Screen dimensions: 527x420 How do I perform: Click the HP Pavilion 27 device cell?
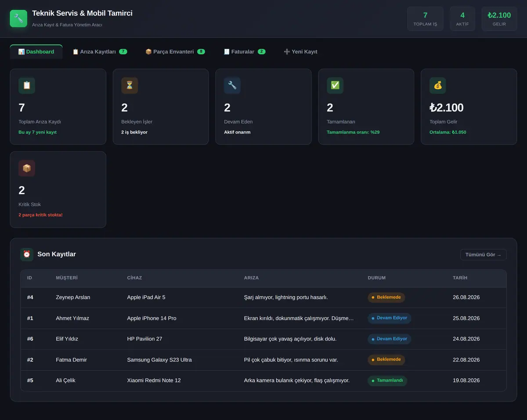[144, 339]
